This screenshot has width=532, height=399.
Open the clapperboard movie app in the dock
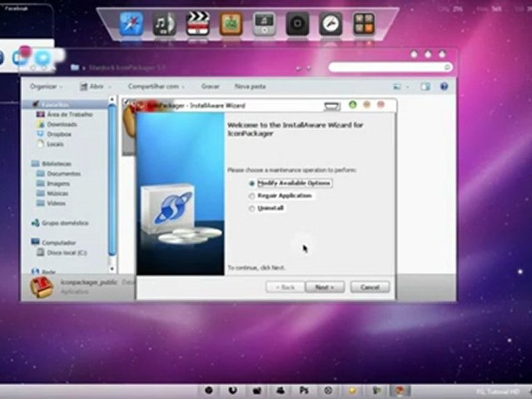198,23
